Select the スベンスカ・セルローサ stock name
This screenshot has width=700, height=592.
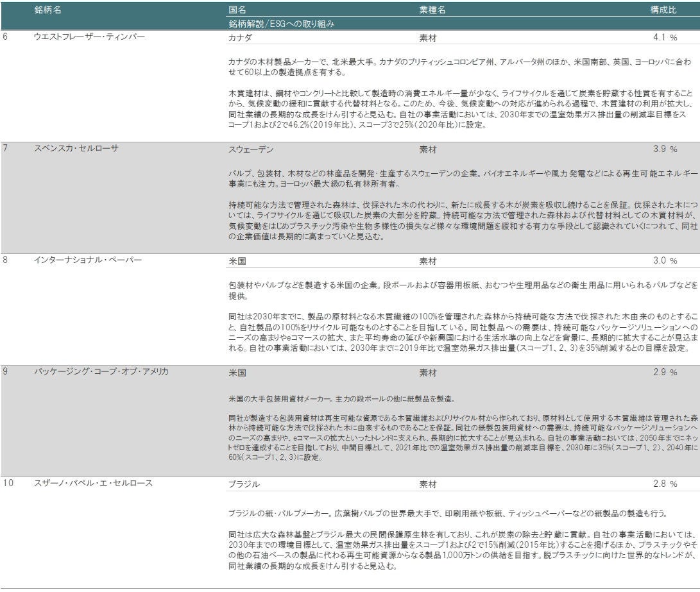coord(76,149)
